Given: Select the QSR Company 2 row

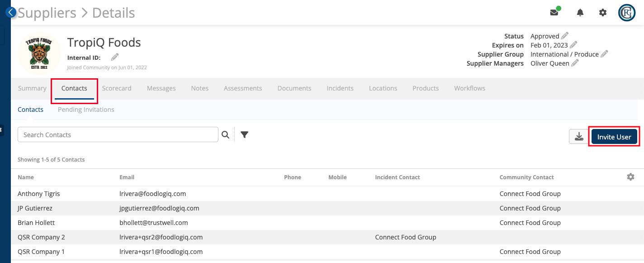Looking at the screenshot, I should 327,237.
